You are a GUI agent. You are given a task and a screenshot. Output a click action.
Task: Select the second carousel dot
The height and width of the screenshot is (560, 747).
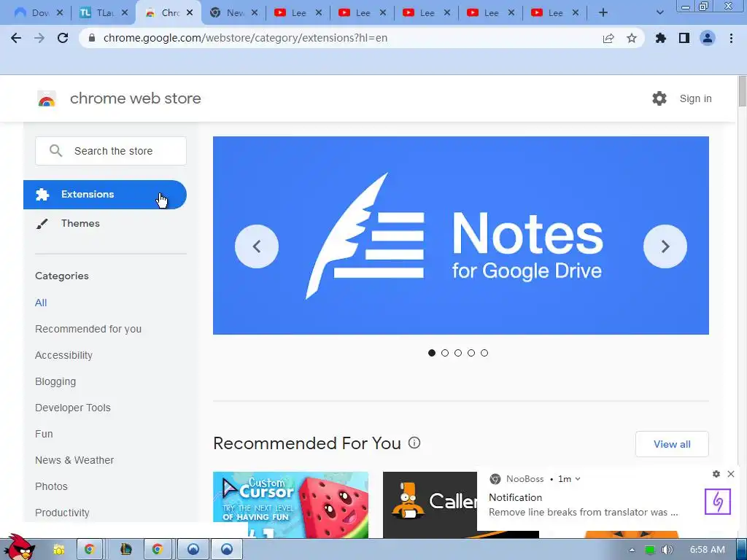[x=445, y=353]
